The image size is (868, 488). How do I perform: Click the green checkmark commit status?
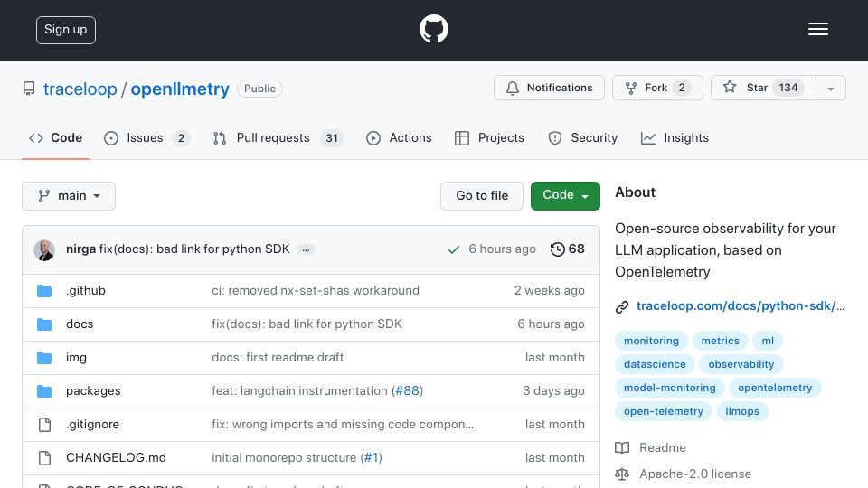(x=453, y=249)
